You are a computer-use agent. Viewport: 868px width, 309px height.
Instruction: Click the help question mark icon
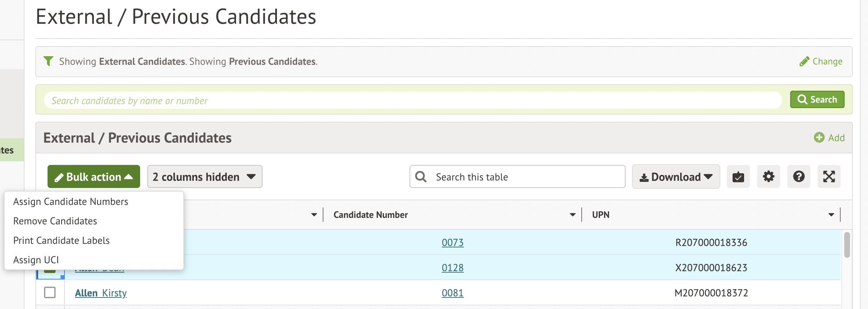798,177
